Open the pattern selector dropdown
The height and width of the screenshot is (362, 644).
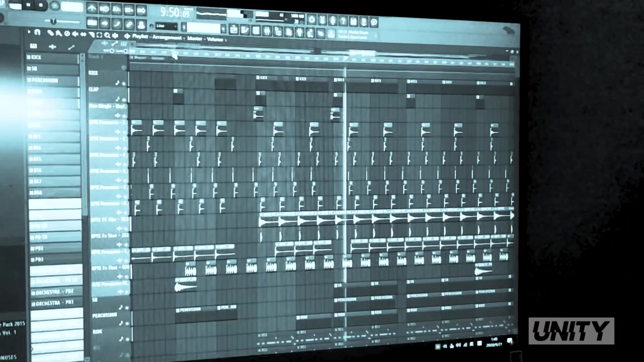point(204,28)
